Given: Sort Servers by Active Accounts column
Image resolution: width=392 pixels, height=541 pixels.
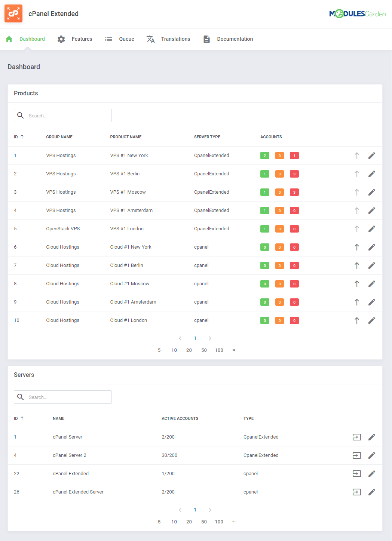Looking at the screenshot, I should (x=180, y=418).
